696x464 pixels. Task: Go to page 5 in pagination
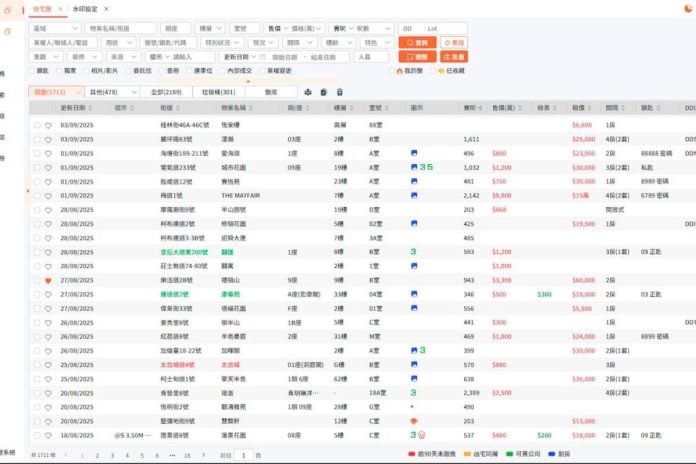142,455
